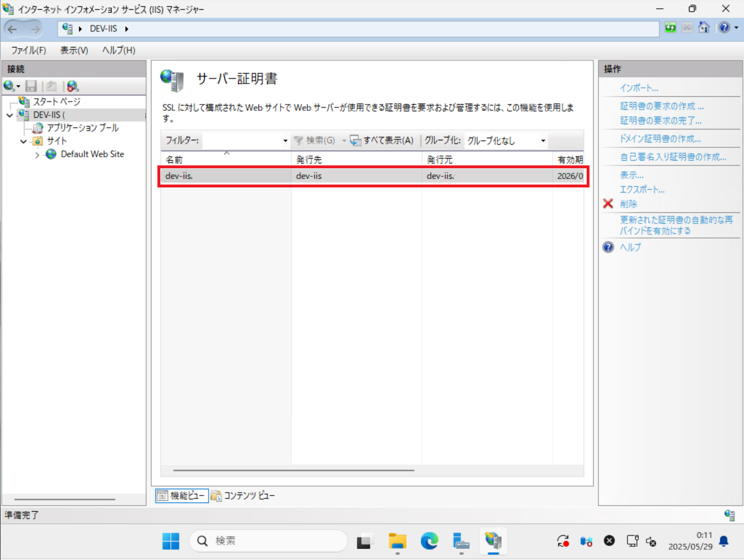Click the red X delete icon

click(x=608, y=204)
